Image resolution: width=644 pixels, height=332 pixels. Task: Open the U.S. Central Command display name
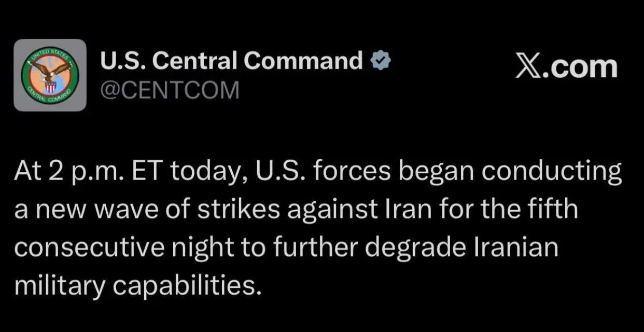[231, 61]
